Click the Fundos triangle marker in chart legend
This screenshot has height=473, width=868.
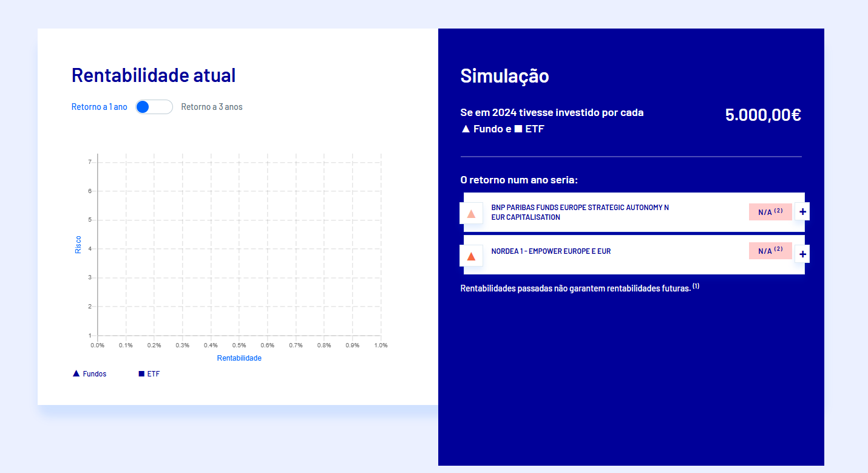76,373
